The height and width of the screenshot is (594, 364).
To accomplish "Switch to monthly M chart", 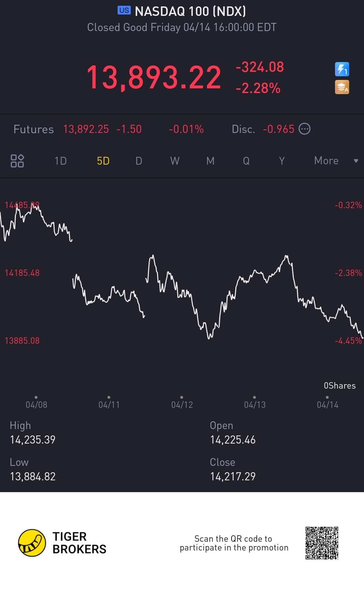I will 210,161.
